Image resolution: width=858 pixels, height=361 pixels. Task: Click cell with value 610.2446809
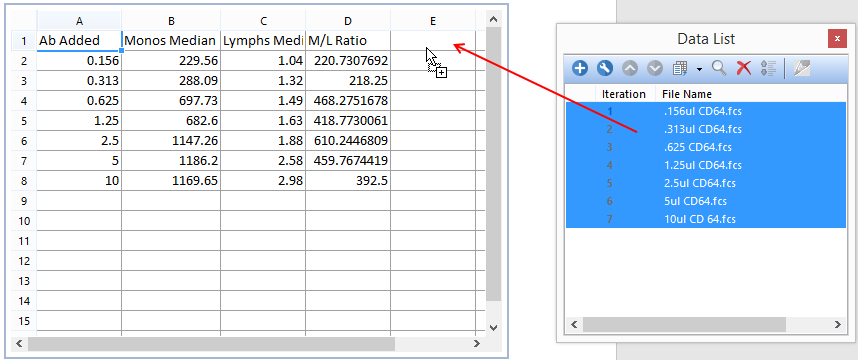[348, 141]
